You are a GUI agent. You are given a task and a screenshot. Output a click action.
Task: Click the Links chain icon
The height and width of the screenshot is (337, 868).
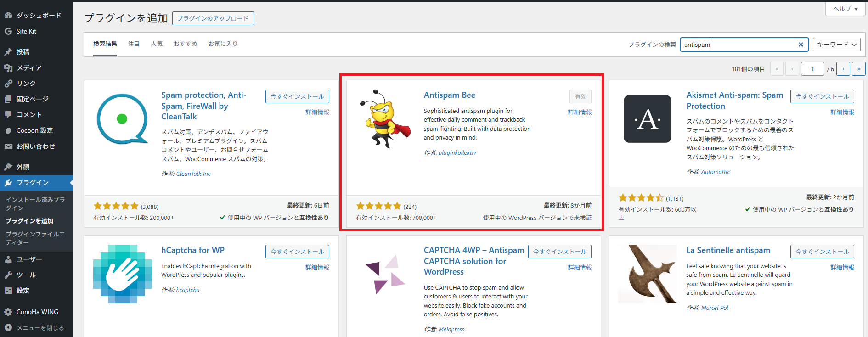tap(8, 84)
